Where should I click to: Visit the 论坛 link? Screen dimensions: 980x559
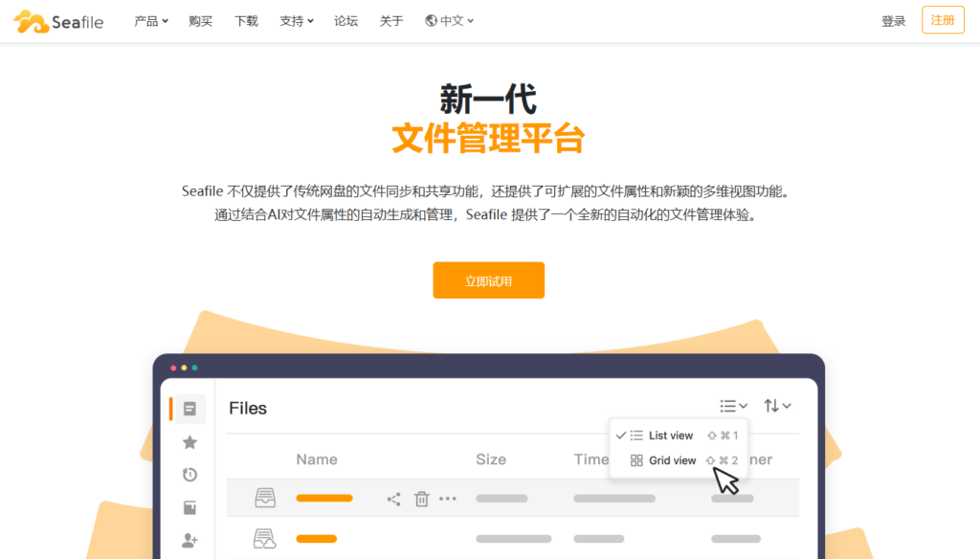click(x=345, y=21)
